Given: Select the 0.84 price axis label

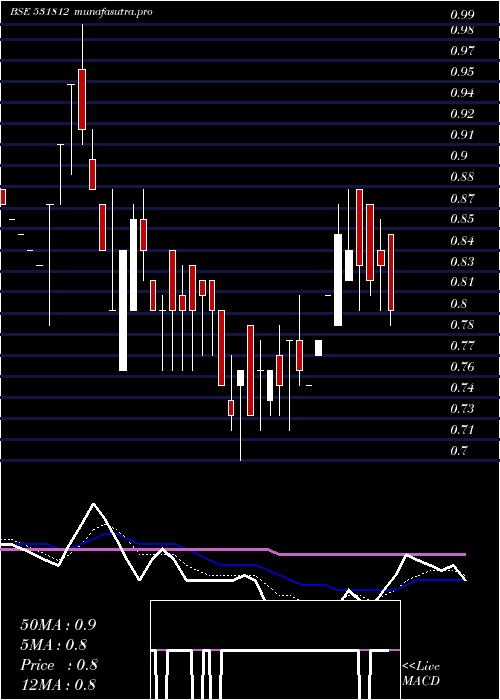Looking at the screenshot, I should pyautogui.click(x=462, y=241).
